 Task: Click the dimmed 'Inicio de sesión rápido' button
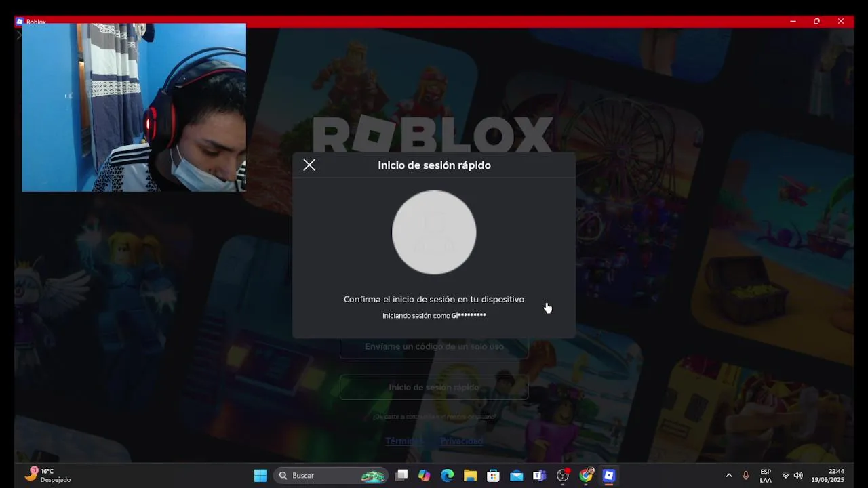pyautogui.click(x=434, y=388)
